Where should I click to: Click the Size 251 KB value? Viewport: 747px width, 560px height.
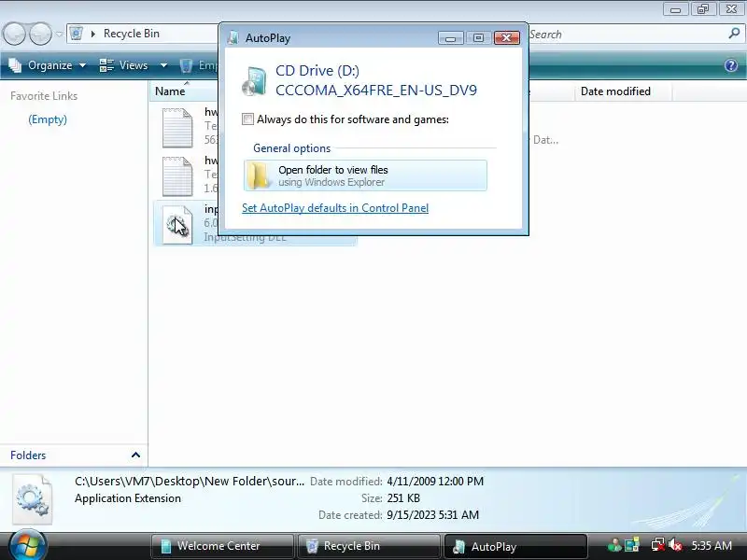403,498
